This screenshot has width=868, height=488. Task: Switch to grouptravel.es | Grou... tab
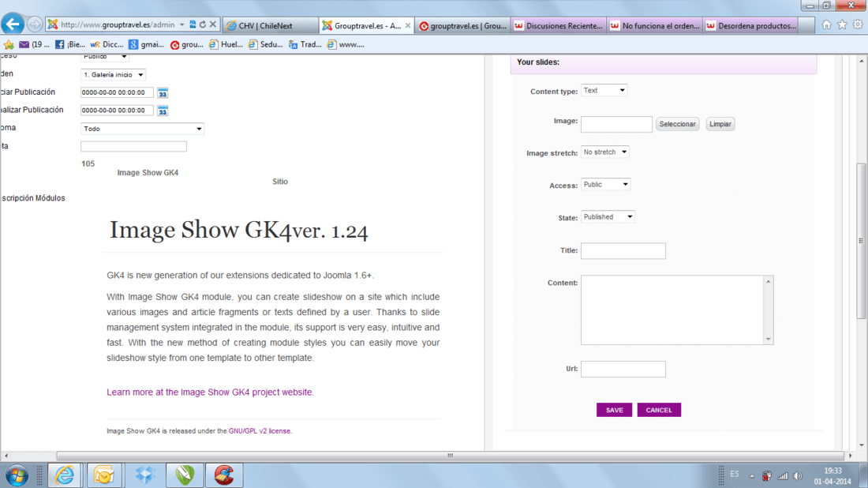(x=462, y=25)
